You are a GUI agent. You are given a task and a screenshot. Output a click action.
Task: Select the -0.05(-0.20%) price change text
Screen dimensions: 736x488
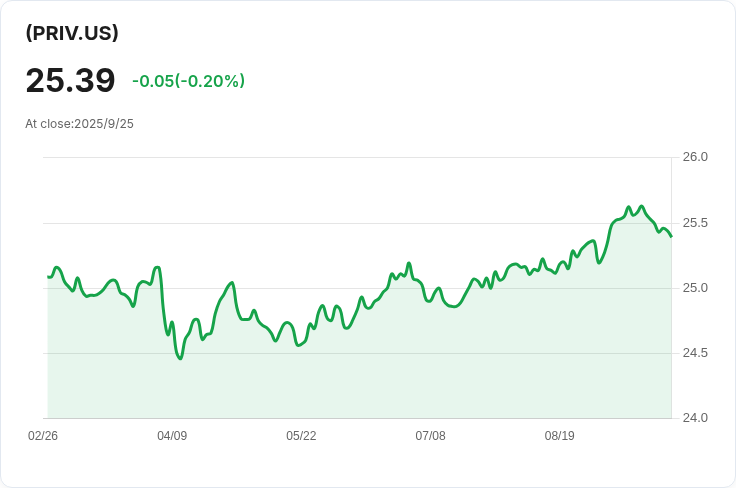188,81
